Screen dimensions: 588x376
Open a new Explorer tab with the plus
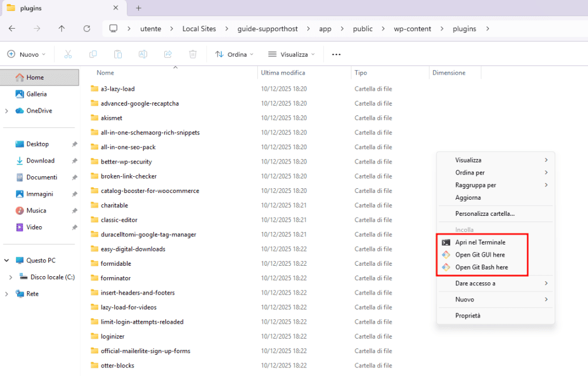tap(139, 9)
